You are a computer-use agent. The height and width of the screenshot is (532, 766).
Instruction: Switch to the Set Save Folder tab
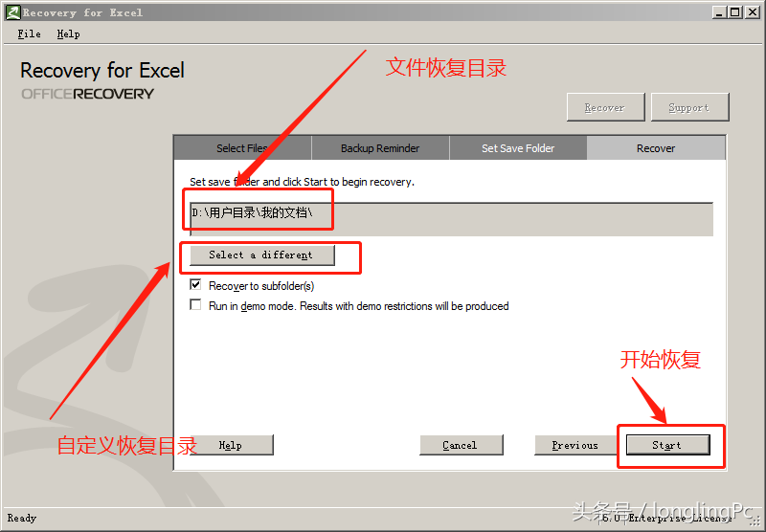(x=518, y=148)
